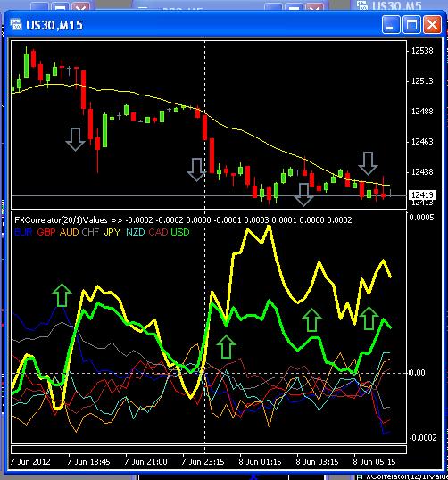Click the 0.0005 indicator scale value

pyautogui.click(x=421, y=218)
